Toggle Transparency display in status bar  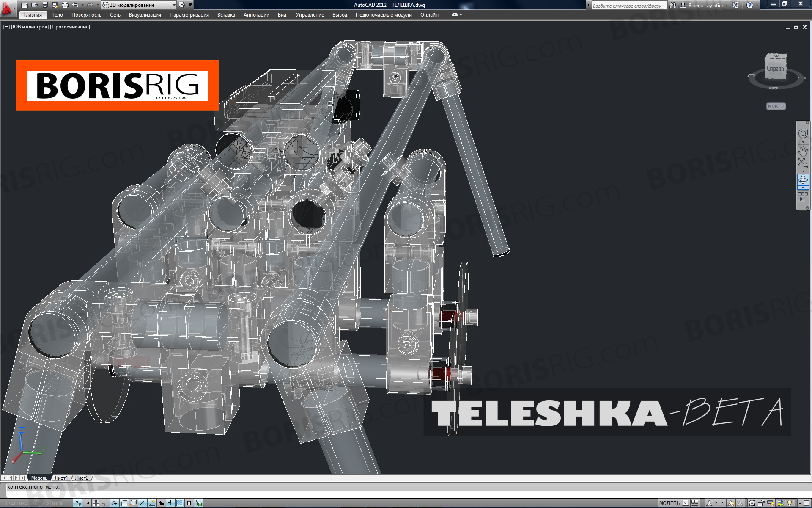coord(180,503)
